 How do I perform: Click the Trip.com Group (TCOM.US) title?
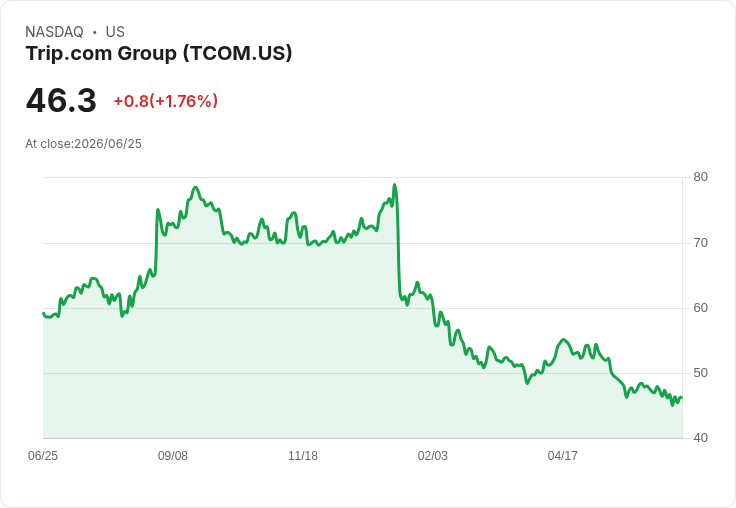click(x=159, y=54)
